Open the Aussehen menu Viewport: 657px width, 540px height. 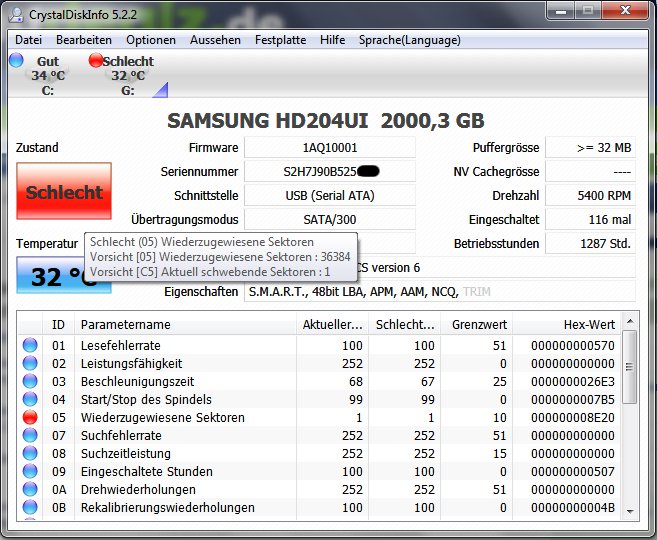[215, 40]
